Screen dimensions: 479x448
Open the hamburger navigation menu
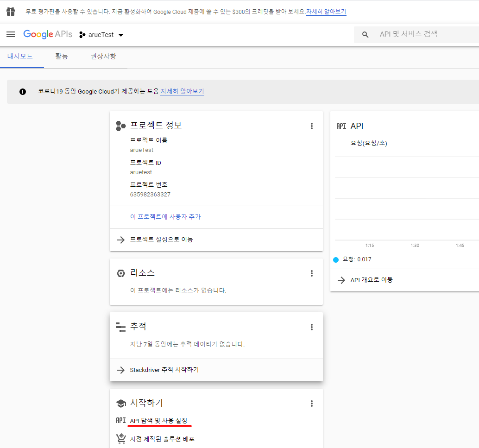[x=11, y=34]
